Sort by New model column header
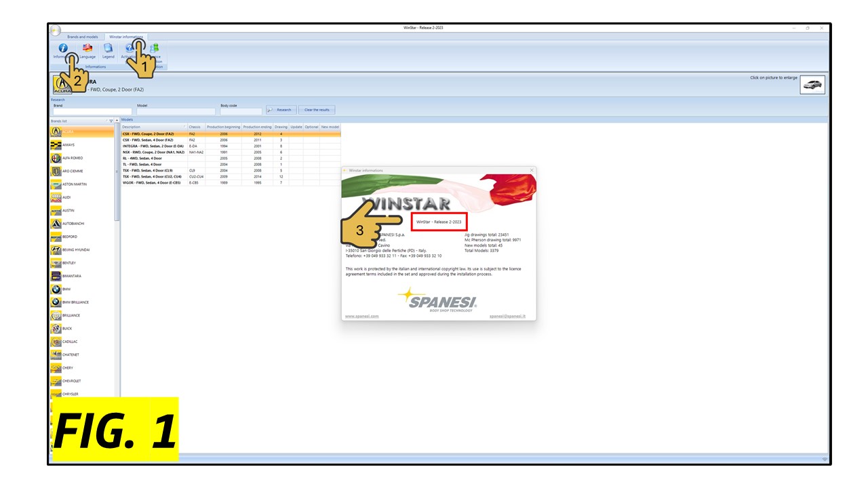Viewport: 868px width, 488px height. point(330,127)
